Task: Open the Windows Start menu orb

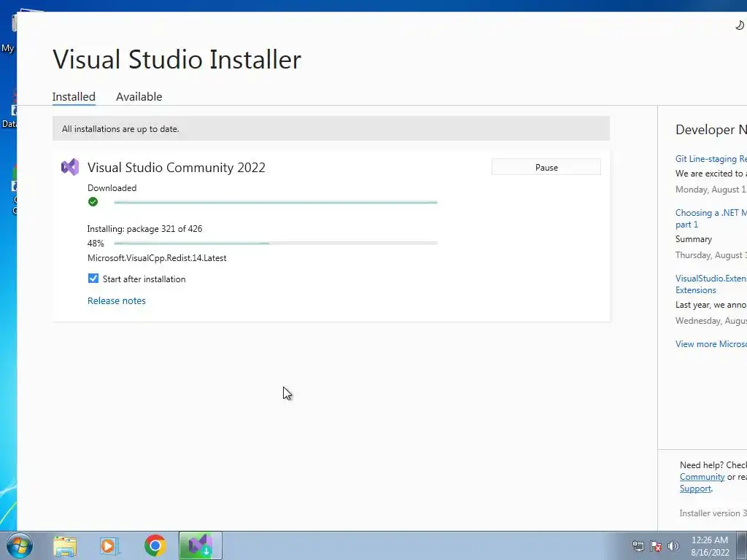Action: tap(20, 545)
